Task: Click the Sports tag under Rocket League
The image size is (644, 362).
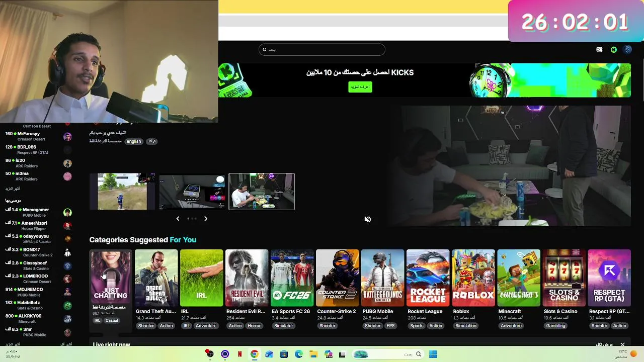Action: 417,326
